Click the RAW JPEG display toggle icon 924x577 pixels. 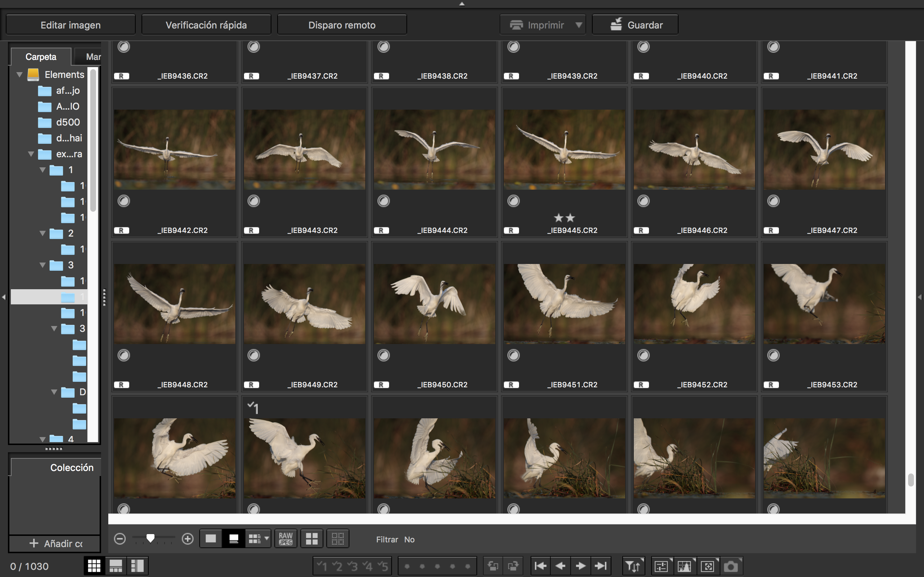[286, 538]
